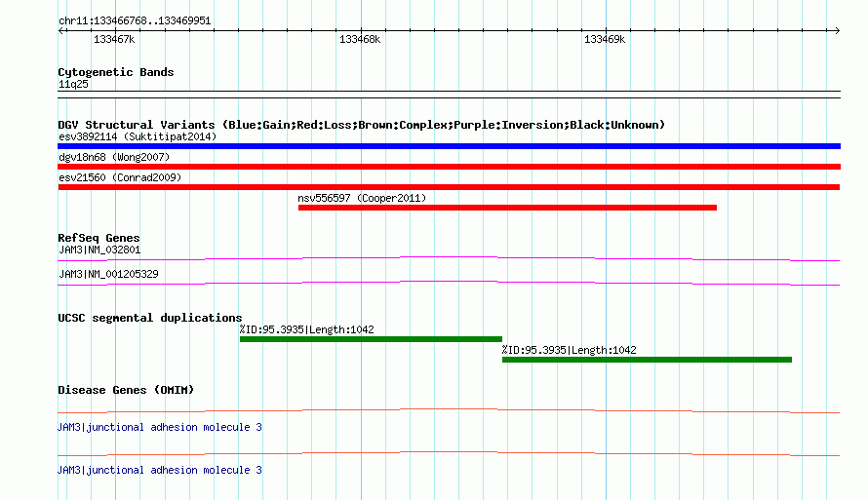Click the UCSC segmental duplications track title
This screenshot has height=500, width=868.
150,318
